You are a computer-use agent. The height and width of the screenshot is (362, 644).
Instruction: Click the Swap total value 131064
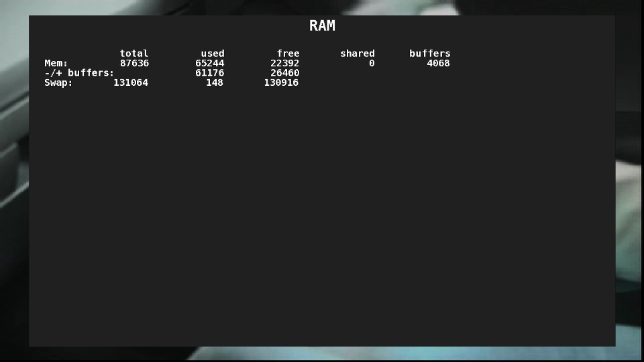coord(131,82)
